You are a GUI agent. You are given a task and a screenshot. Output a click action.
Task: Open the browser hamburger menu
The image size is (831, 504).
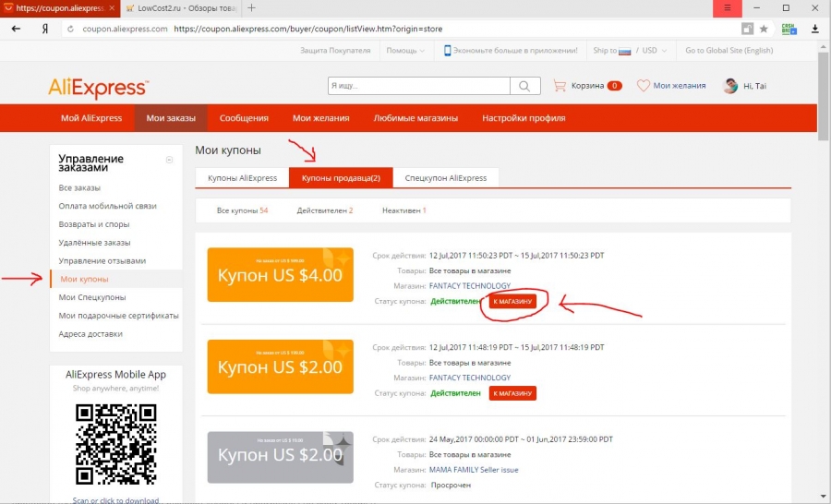point(728,8)
